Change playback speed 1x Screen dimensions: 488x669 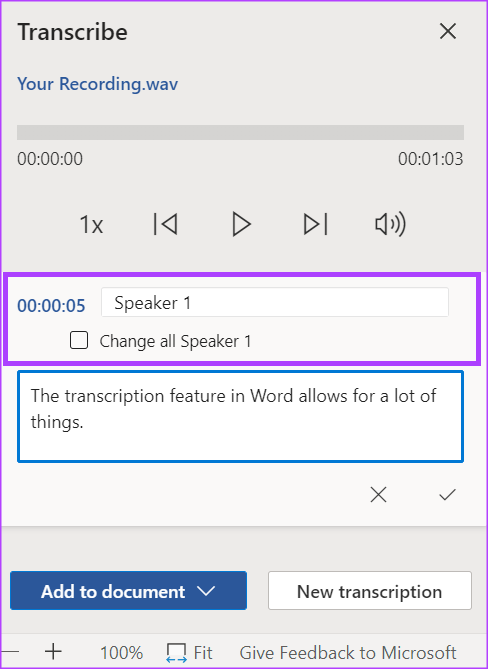pos(91,224)
